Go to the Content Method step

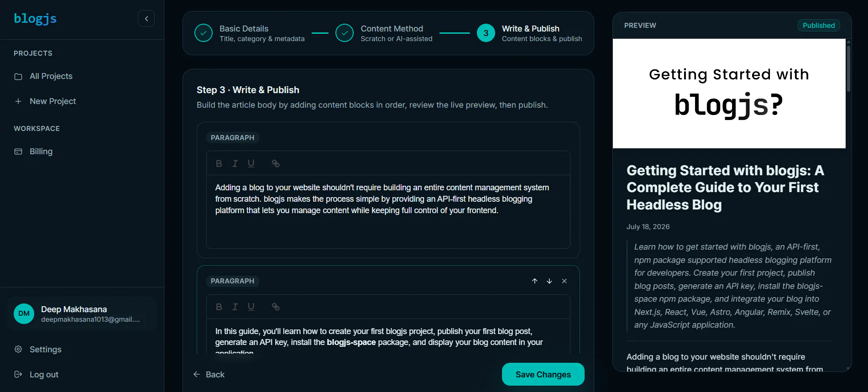[x=384, y=33]
